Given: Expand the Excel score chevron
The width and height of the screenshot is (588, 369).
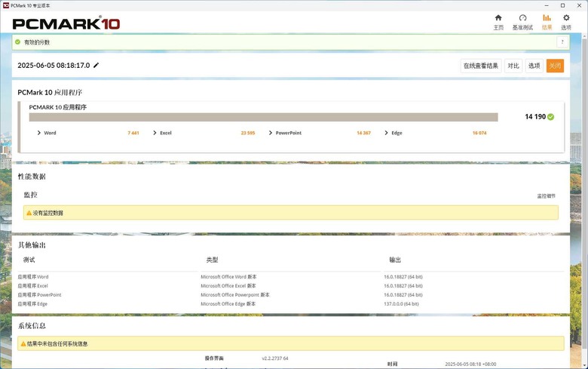Looking at the screenshot, I should coord(155,133).
